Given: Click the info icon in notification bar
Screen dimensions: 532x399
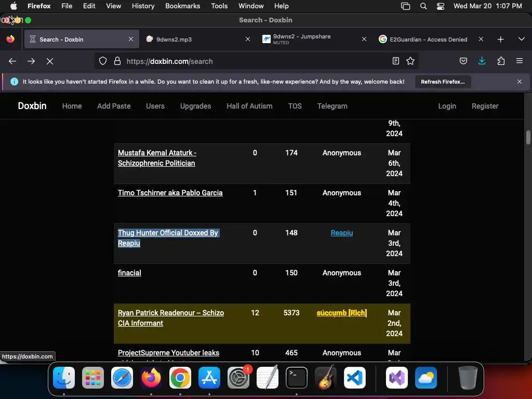Looking at the screenshot, I should 14,82.
